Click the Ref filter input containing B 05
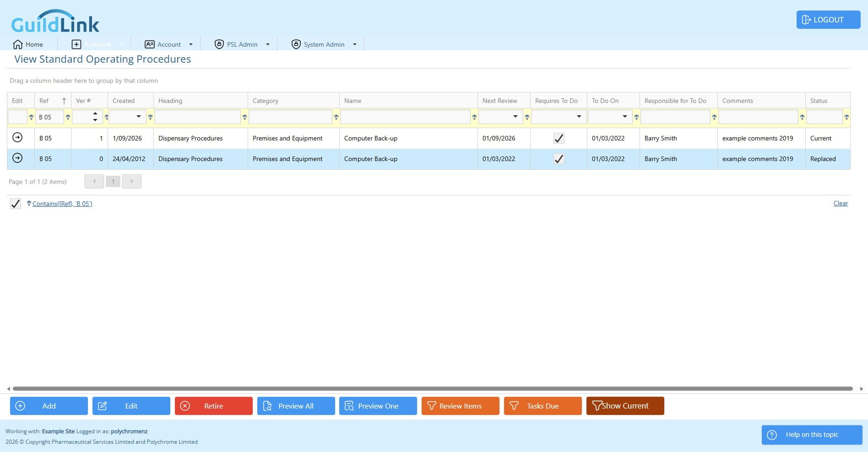Viewport: 868px width, 452px height. (x=49, y=117)
